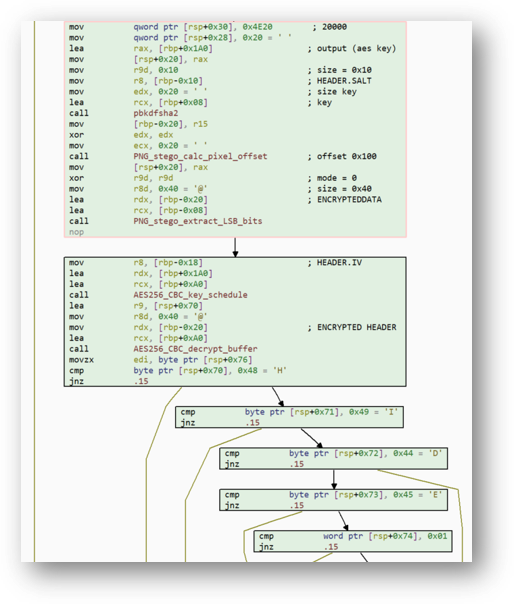Select the '; key' comment on lea rcx line
This screenshot has height=604, width=514.
[x=319, y=102]
